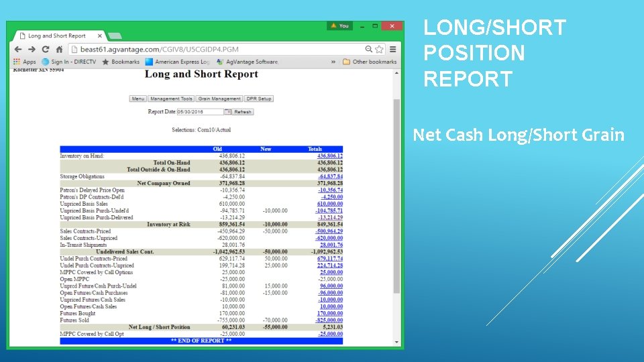The width and height of the screenshot is (644, 362).
Task: Open the MPPC Covered by Call Opt -25,000.00 link
Action: (331, 334)
